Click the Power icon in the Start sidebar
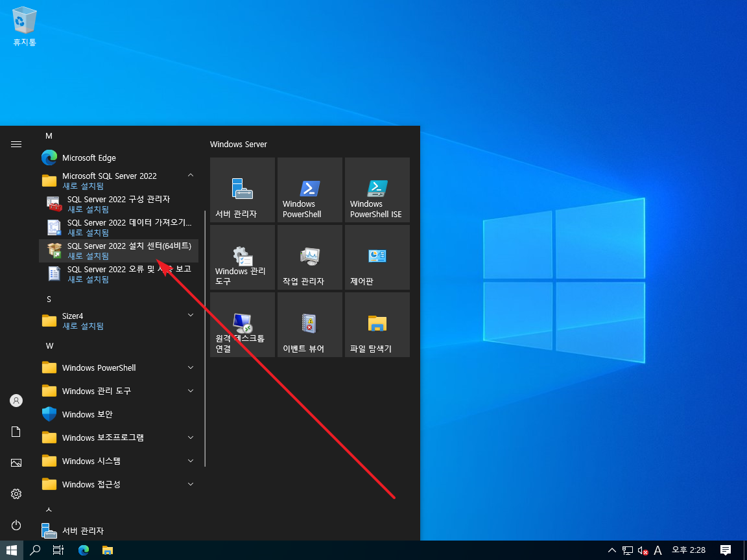This screenshot has height=560, width=747. tap(16, 525)
